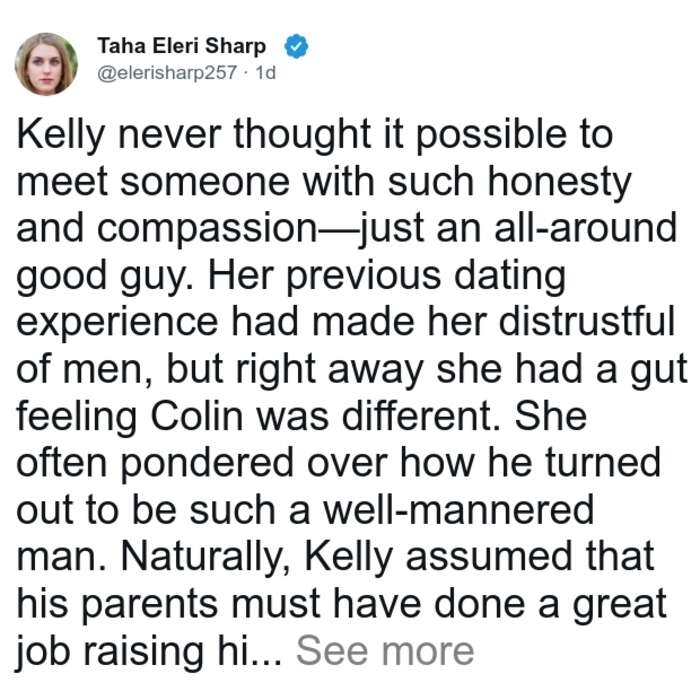Open Taha Eleri Sharp's profile picture
The height and width of the screenshot is (700, 700).
[x=46, y=64]
